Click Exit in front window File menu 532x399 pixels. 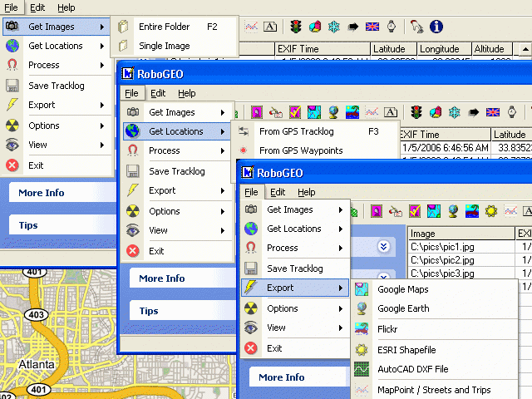click(x=295, y=348)
